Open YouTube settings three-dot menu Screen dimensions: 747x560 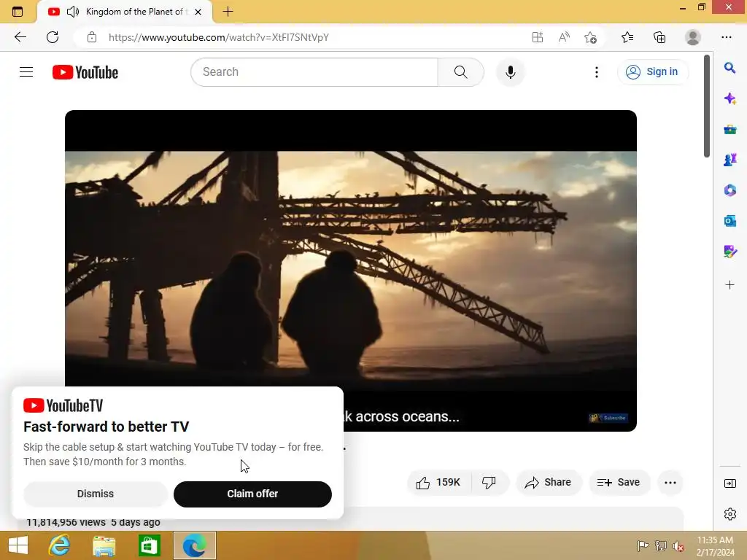[597, 72]
